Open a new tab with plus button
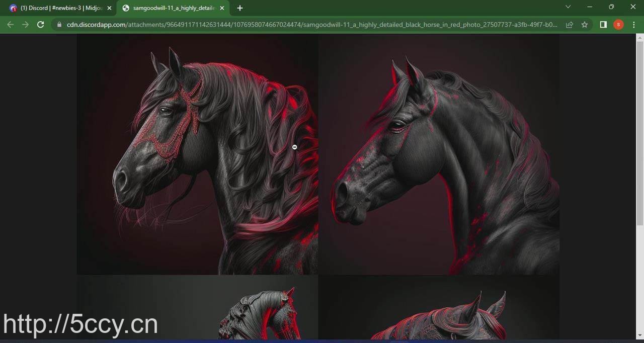The height and width of the screenshot is (343, 644). (x=240, y=8)
